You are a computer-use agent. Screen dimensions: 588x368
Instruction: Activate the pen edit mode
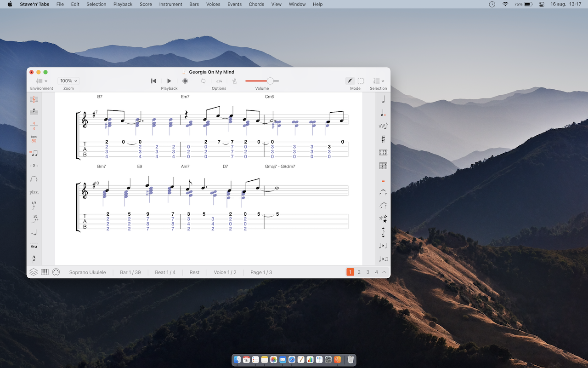pos(350,81)
